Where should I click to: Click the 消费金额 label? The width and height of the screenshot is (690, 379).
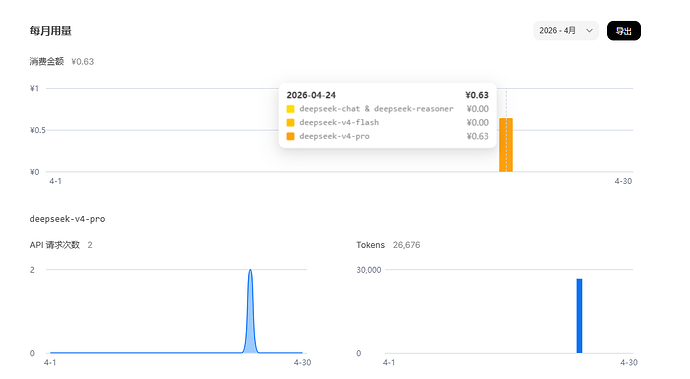coord(47,61)
